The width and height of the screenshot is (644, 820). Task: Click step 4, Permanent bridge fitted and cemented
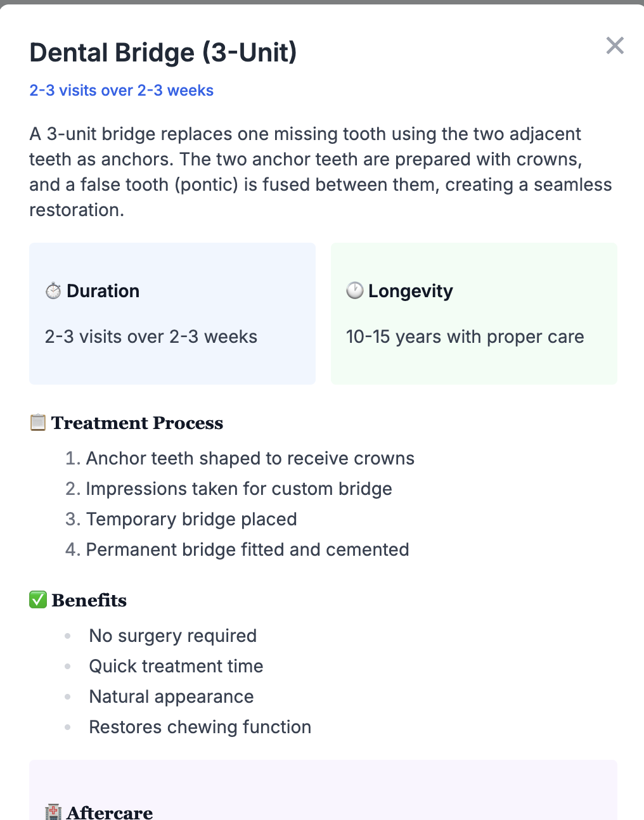(248, 549)
